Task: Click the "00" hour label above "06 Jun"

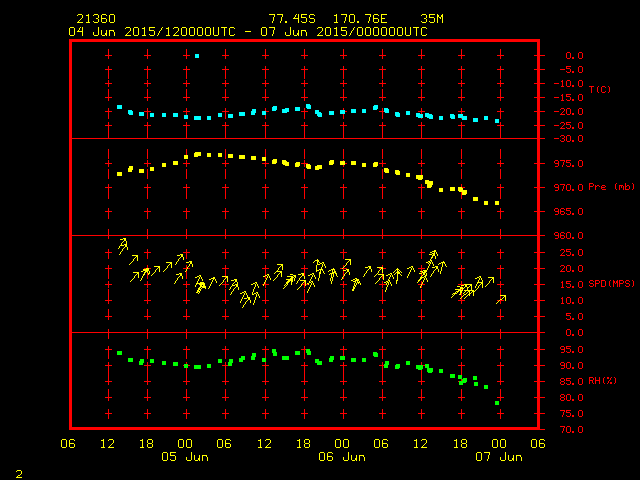Action: tap(342, 444)
